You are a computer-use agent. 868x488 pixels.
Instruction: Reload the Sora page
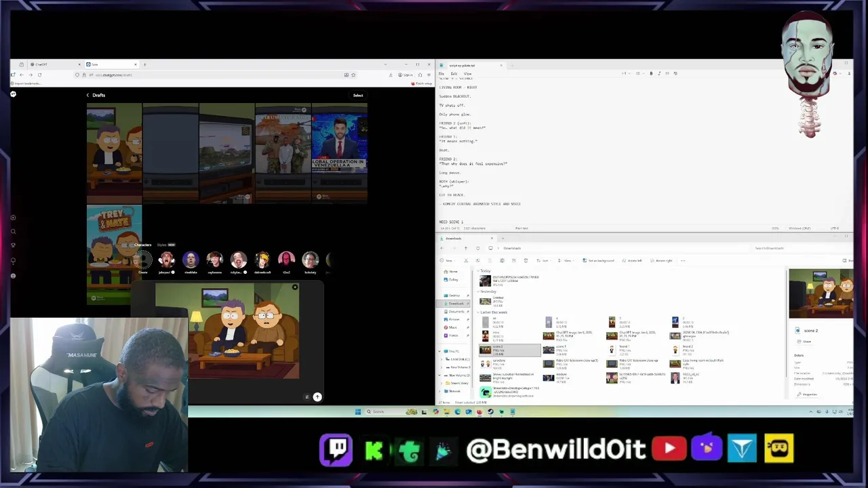coord(39,75)
